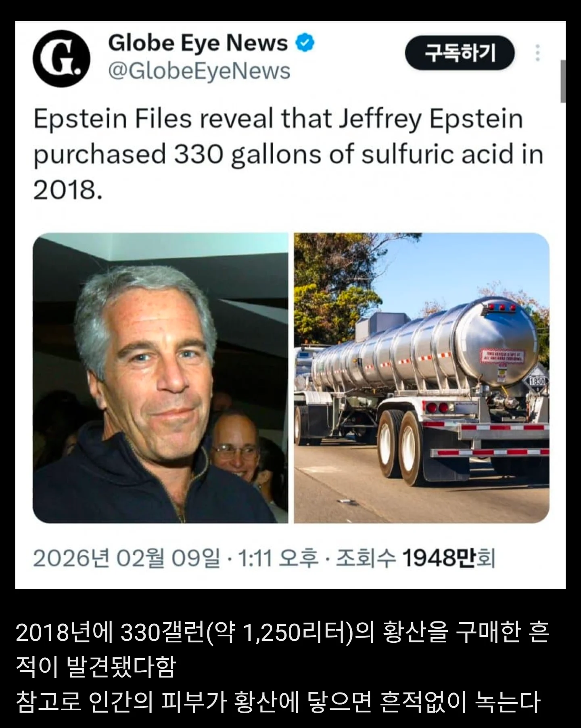This screenshot has height=728, width=581.
Task: Click the tweet text mentioning sulfuric acid
Action: (x=288, y=154)
